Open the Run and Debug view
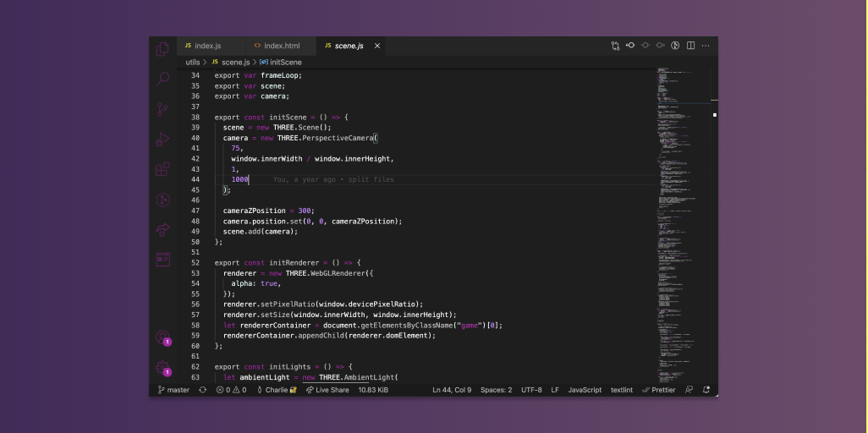The height and width of the screenshot is (433, 868). click(162, 139)
